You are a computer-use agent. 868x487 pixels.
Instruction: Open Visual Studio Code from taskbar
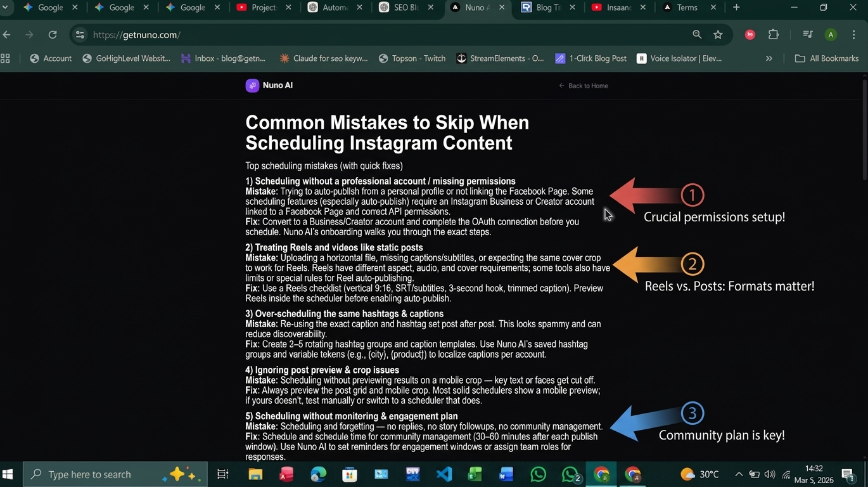(444, 474)
